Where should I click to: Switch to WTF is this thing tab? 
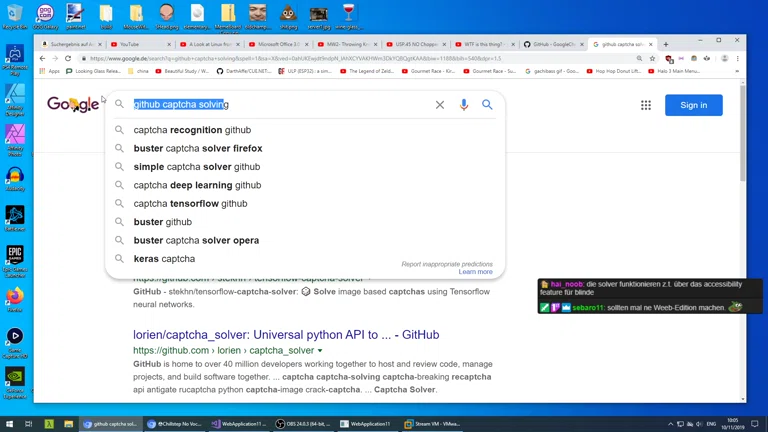point(485,44)
